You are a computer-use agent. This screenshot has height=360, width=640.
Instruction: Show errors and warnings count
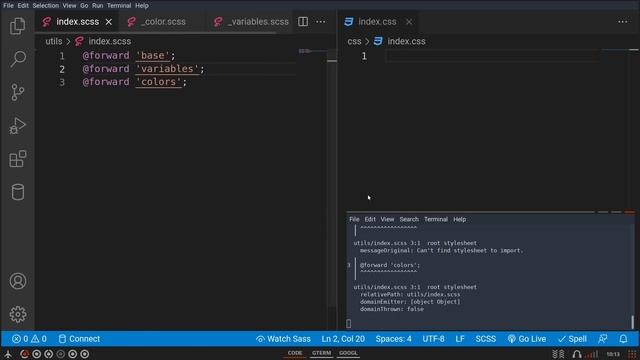29,339
